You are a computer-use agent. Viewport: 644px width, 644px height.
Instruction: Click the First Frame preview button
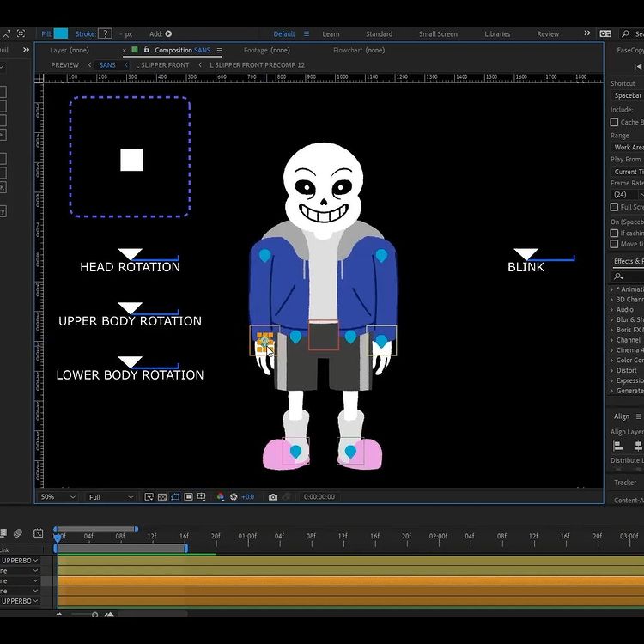[637, 66]
